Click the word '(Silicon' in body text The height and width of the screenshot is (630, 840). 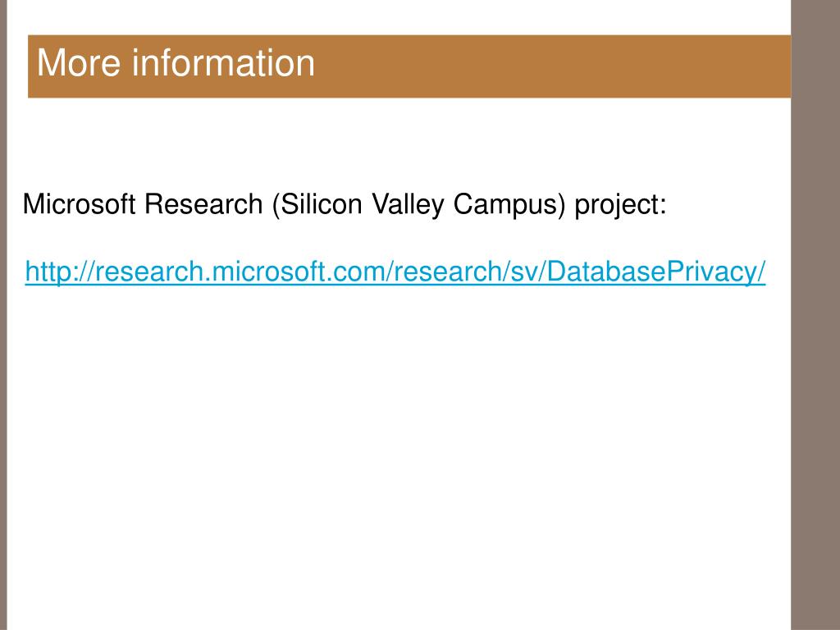[317, 204]
